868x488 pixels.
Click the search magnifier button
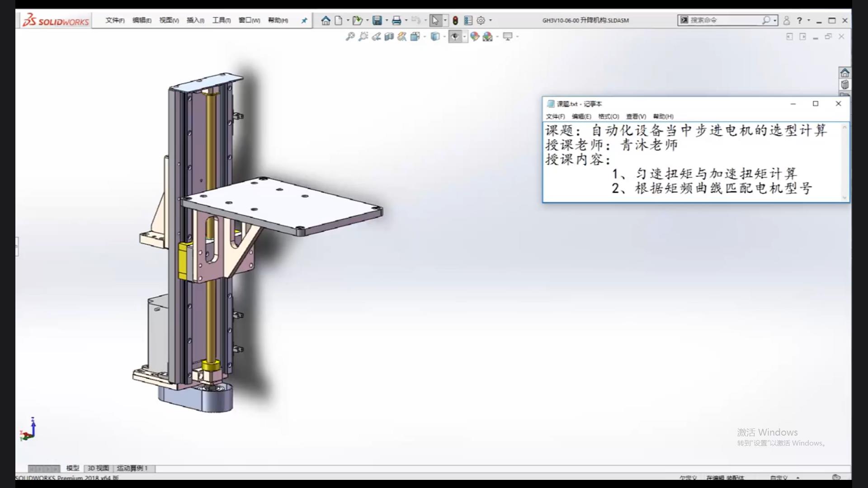[766, 20]
